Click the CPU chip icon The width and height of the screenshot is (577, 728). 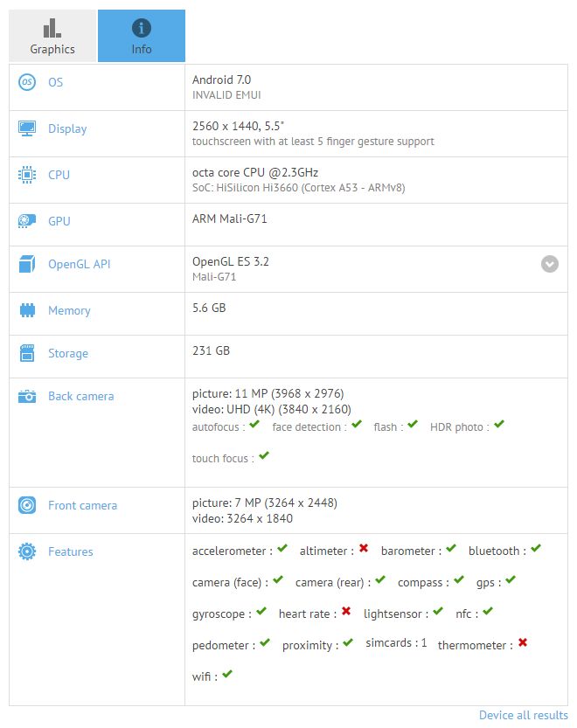pyautogui.click(x=27, y=175)
